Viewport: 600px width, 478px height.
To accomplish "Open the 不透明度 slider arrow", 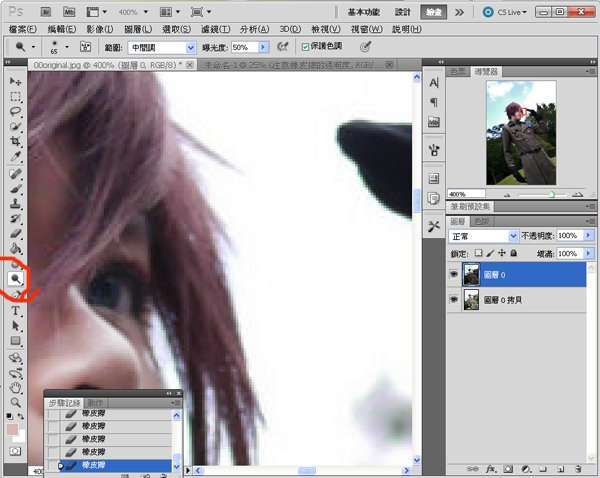I will [x=588, y=236].
